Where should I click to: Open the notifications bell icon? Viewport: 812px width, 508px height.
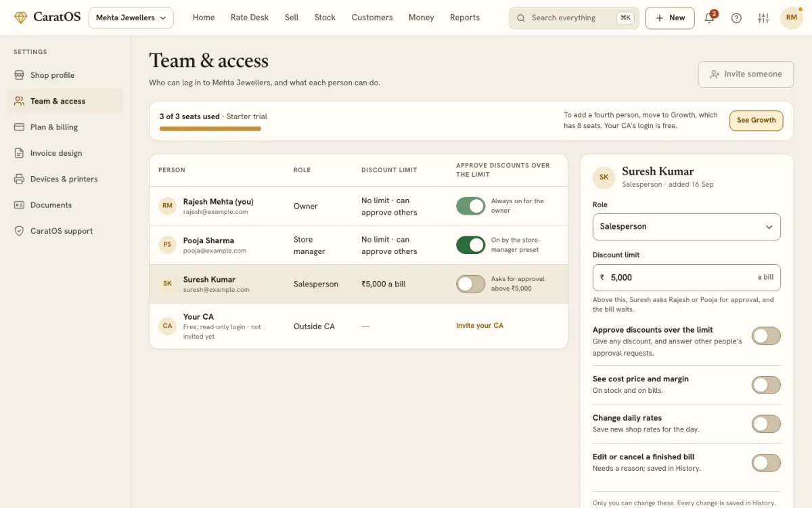pyautogui.click(x=710, y=18)
